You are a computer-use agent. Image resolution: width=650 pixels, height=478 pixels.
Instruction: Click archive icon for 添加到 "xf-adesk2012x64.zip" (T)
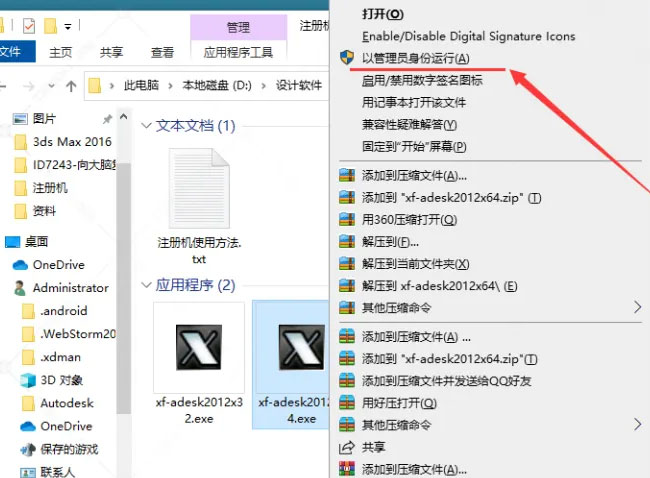coord(347,197)
